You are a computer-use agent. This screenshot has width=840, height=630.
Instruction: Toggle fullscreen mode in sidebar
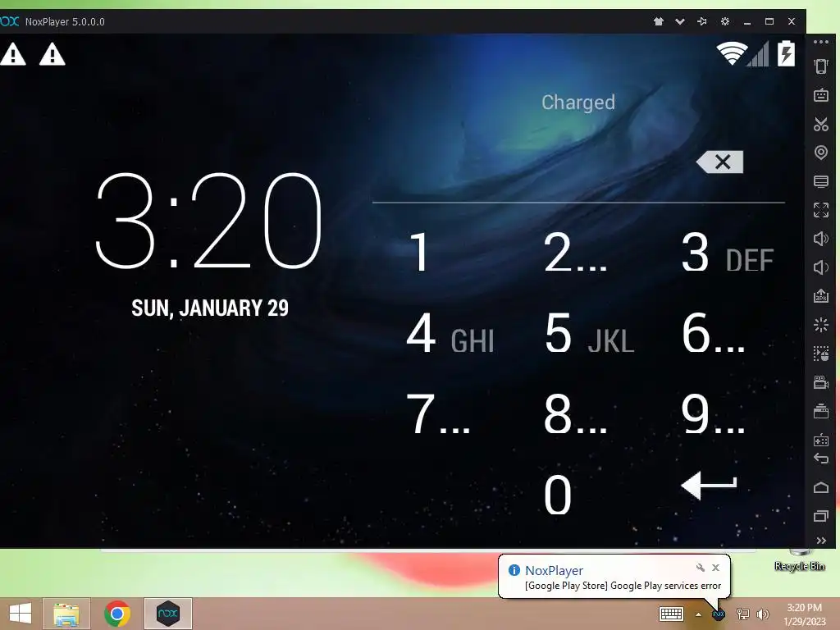(x=820, y=209)
